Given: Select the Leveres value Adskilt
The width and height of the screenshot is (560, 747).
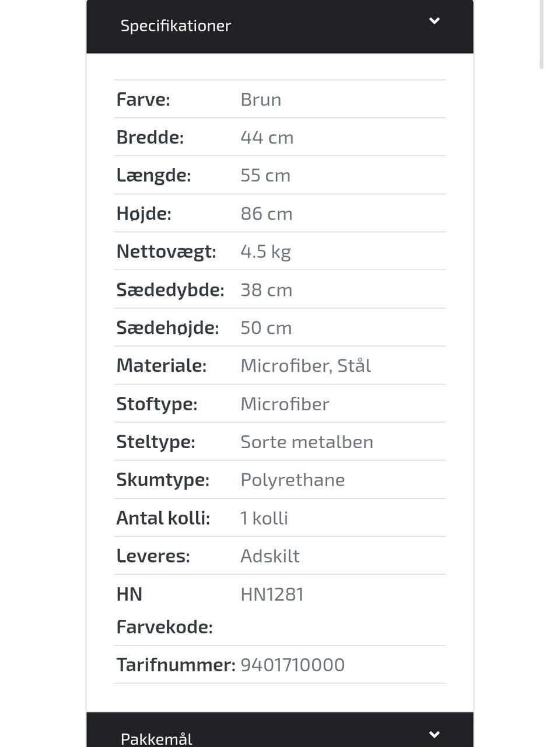Looking at the screenshot, I should tap(270, 556).
